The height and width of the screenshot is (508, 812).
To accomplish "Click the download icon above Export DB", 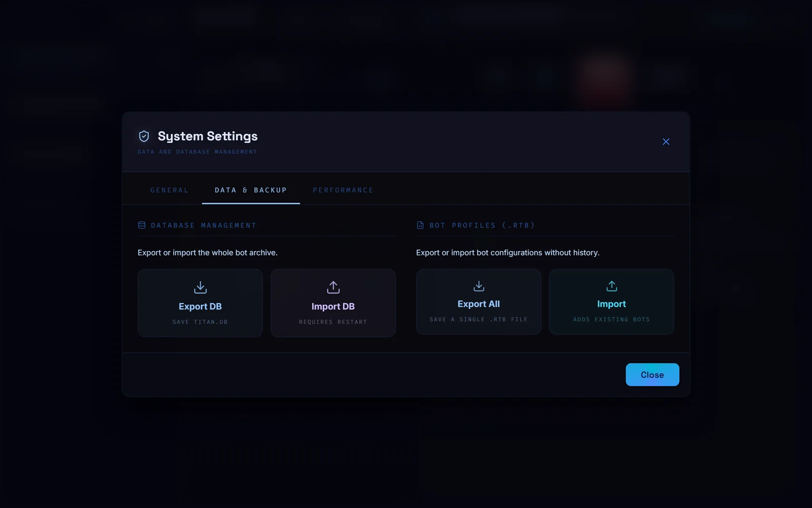I will 200,287.
